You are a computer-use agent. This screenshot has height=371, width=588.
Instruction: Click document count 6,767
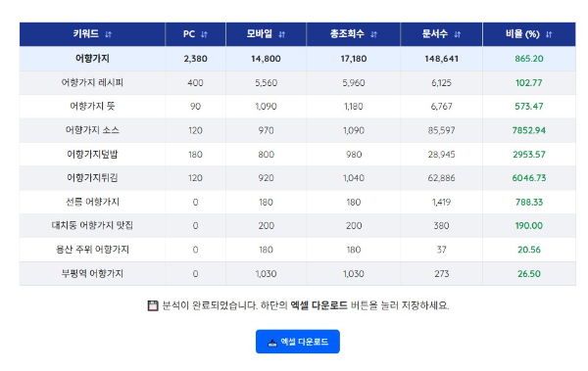pyautogui.click(x=441, y=107)
